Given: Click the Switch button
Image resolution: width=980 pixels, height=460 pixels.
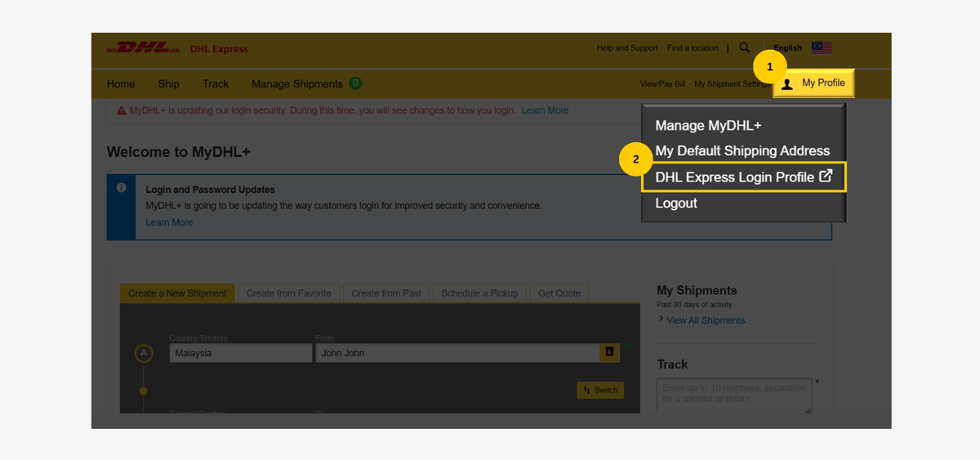Looking at the screenshot, I should (600, 391).
